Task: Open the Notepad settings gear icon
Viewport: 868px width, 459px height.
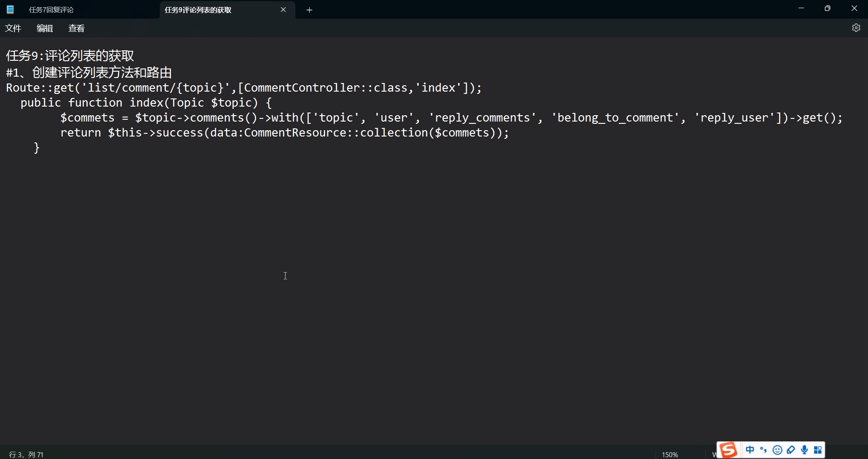Action: [x=855, y=28]
